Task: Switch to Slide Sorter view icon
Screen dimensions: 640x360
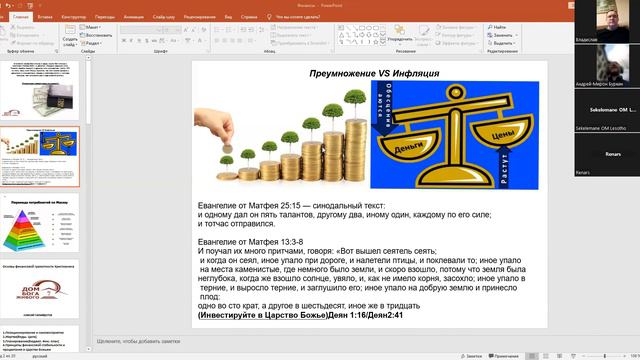Action: click(546, 356)
